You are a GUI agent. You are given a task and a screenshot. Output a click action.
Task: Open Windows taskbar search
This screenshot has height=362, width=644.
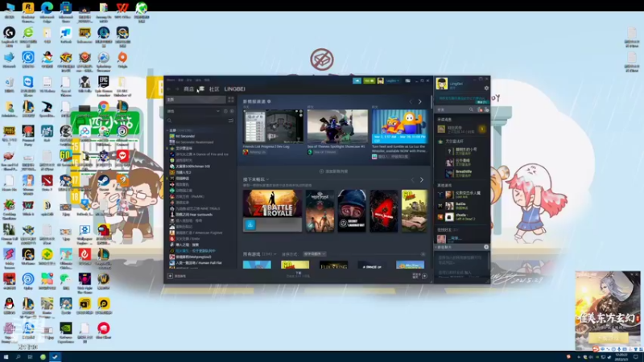tap(18, 356)
